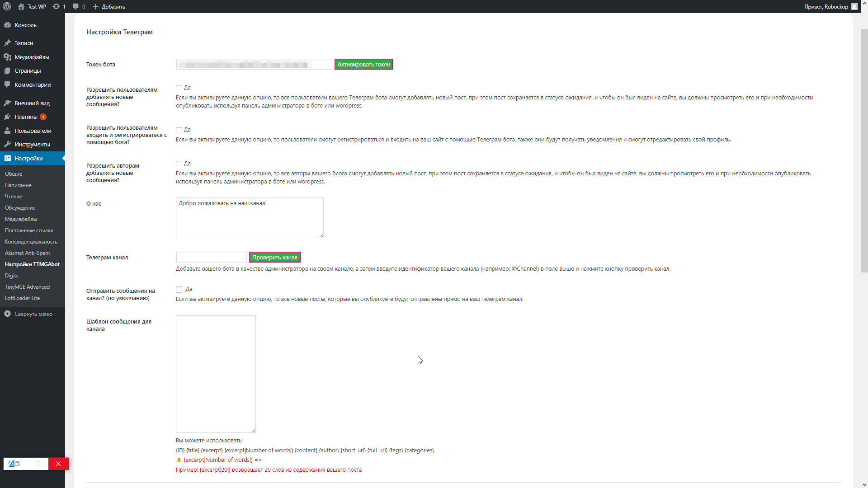This screenshot has width=868, height=488.
Task: Open Постоянные ссылки submenu item
Action: coord(29,230)
